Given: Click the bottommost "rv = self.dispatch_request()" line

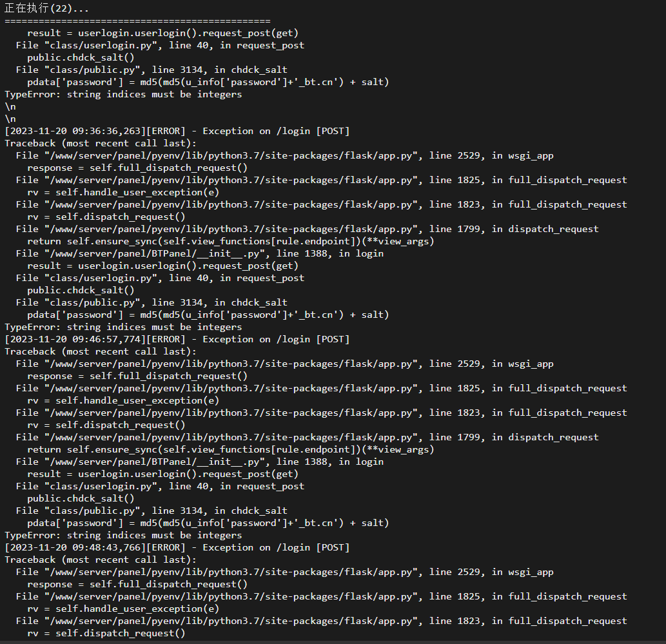Looking at the screenshot, I should (106, 633).
